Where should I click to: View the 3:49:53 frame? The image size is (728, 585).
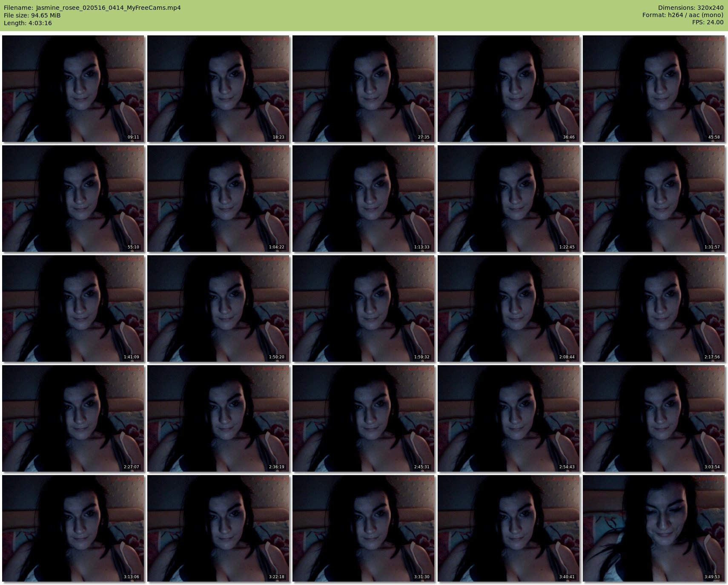tap(654, 528)
